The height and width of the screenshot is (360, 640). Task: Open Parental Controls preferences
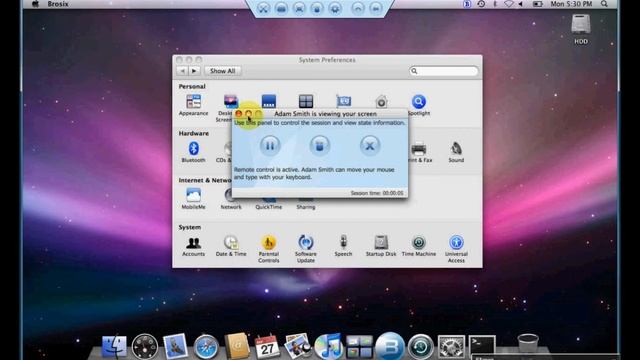(x=269, y=249)
